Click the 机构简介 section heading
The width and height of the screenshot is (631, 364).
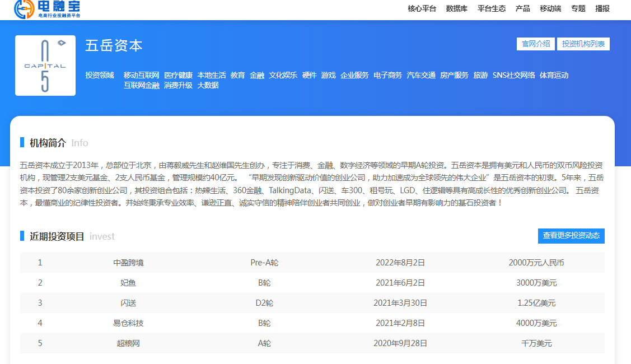tap(48, 143)
